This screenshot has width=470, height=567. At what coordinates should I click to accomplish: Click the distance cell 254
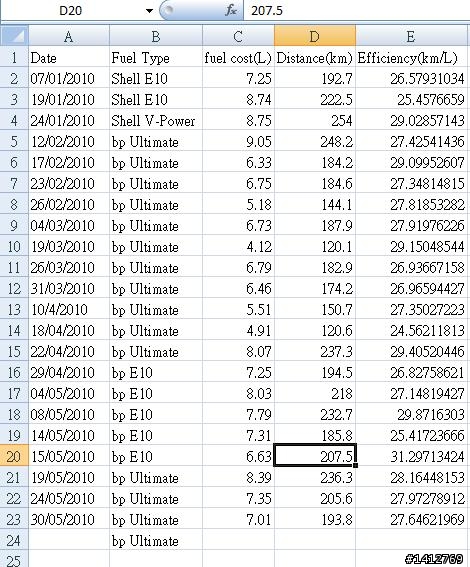pyautogui.click(x=315, y=120)
